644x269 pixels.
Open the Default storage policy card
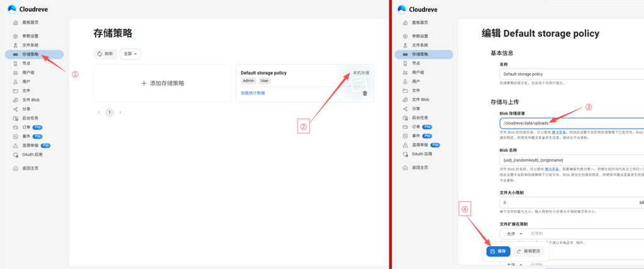(x=305, y=83)
